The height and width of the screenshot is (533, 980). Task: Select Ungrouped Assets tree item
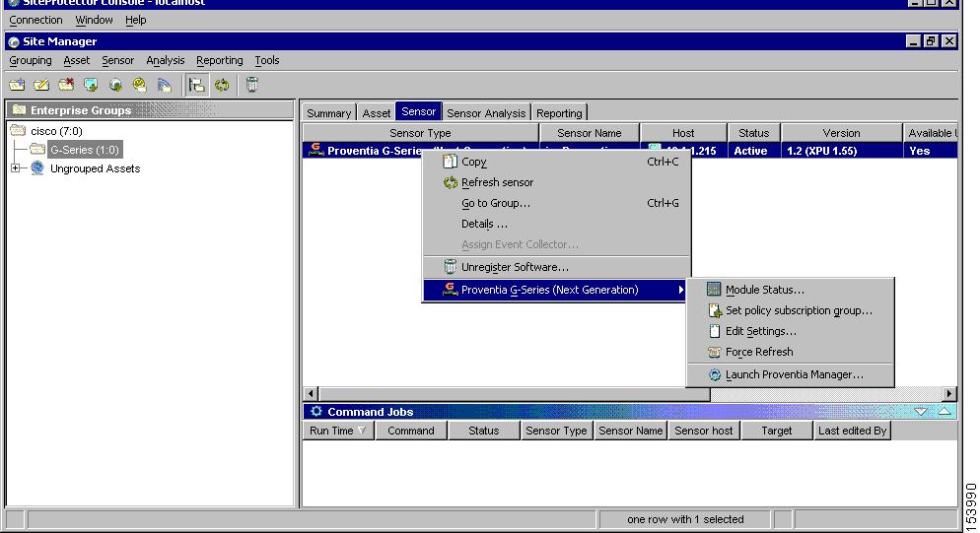(x=95, y=168)
